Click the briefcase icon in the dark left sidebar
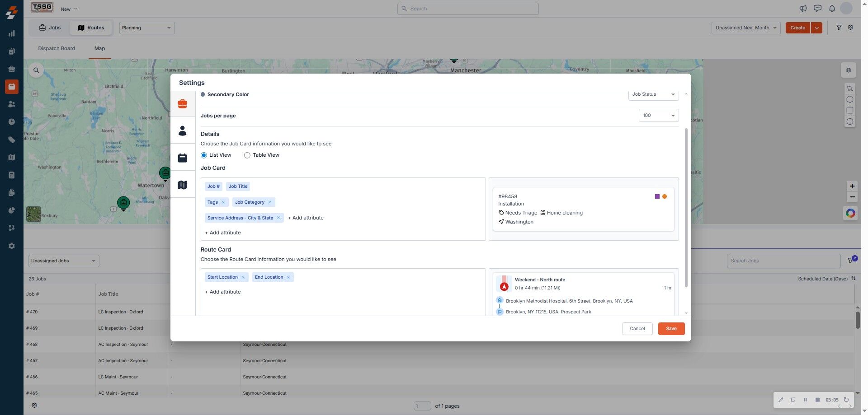This screenshot has width=868, height=415. click(x=12, y=69)
